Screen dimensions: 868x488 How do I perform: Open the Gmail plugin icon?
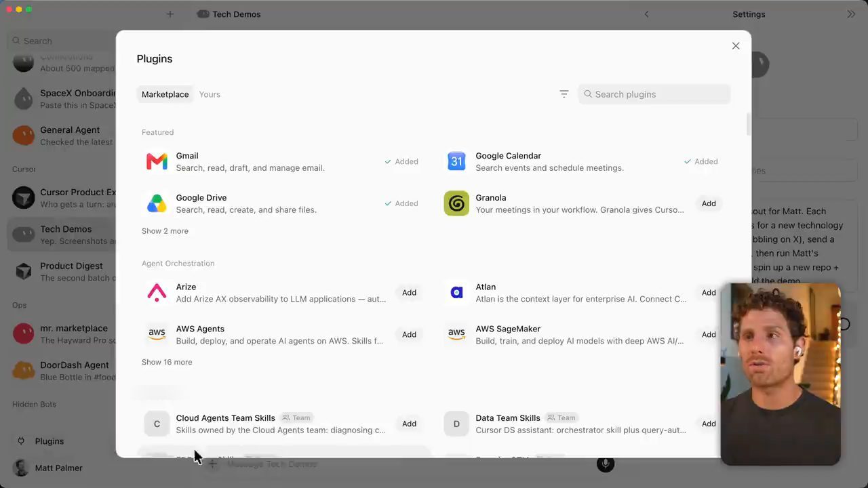[157, 161]
